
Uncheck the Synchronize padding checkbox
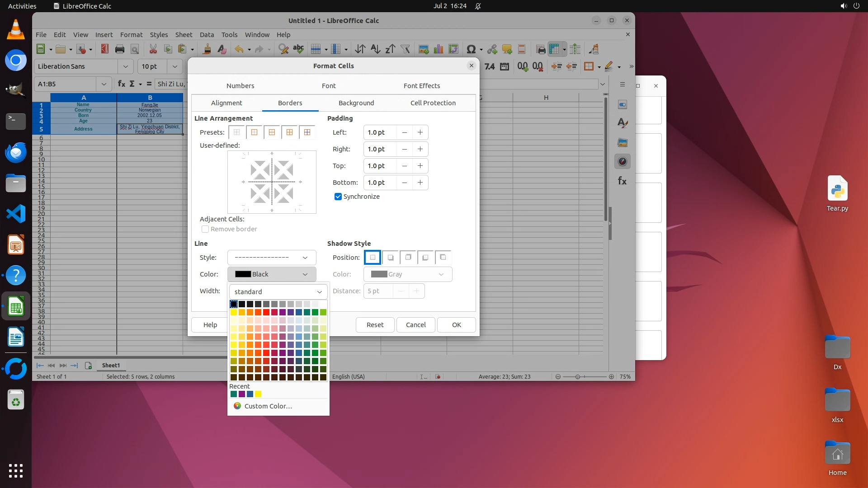338,197
